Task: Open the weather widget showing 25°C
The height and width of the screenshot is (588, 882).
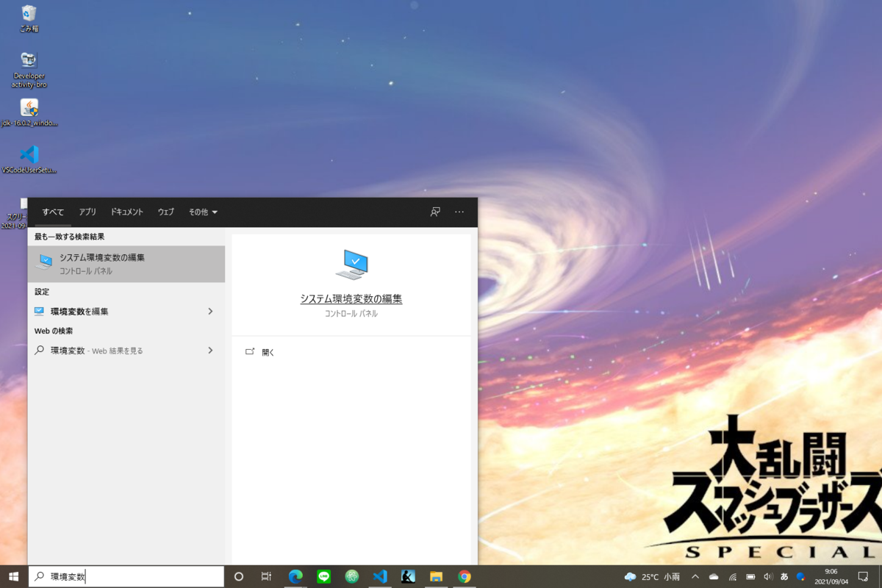Action: (652, 577)
